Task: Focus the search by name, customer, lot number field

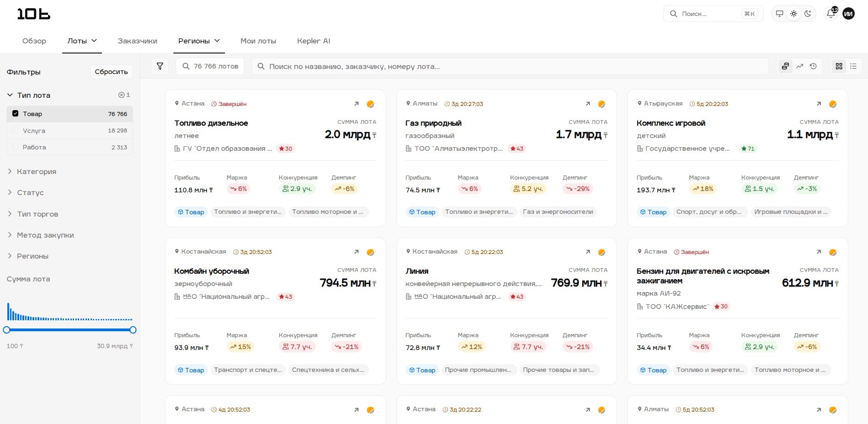Action: pyautogui.click(x=510, y=66)
